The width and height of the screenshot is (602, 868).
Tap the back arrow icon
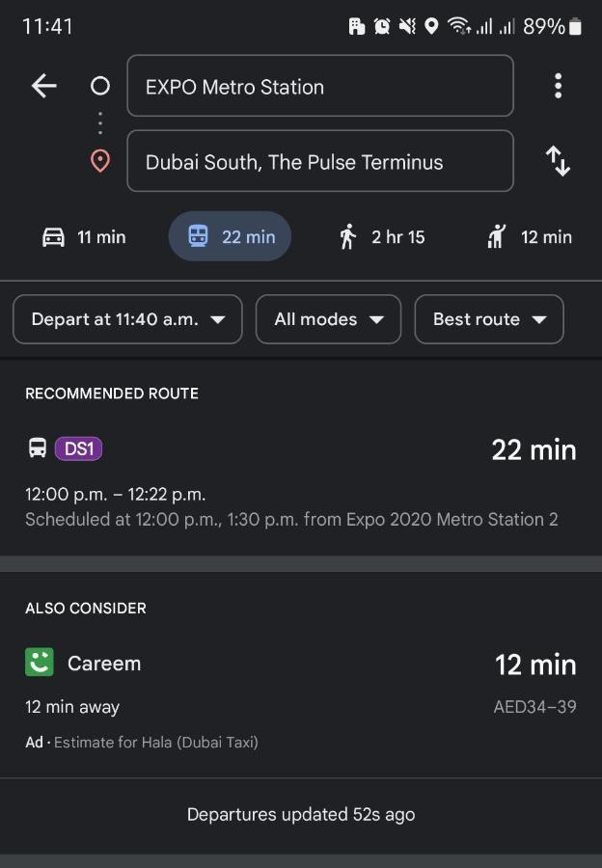[x=44, y=87]
